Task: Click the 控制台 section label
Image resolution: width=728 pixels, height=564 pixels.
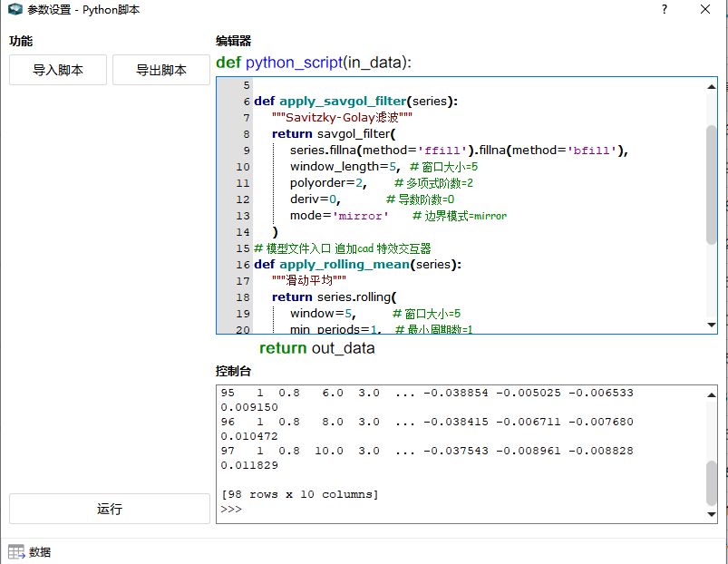Action: point(233,372)
